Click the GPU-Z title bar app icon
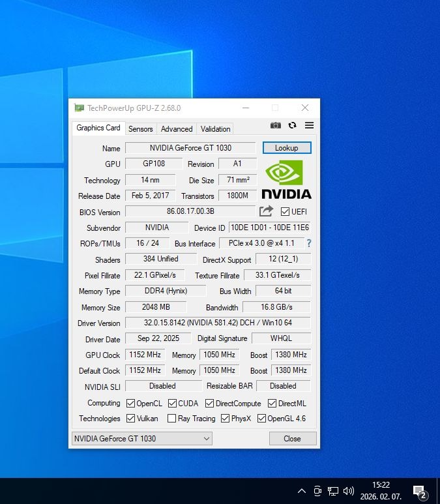The image size is (440, 504). coord(79,108)
